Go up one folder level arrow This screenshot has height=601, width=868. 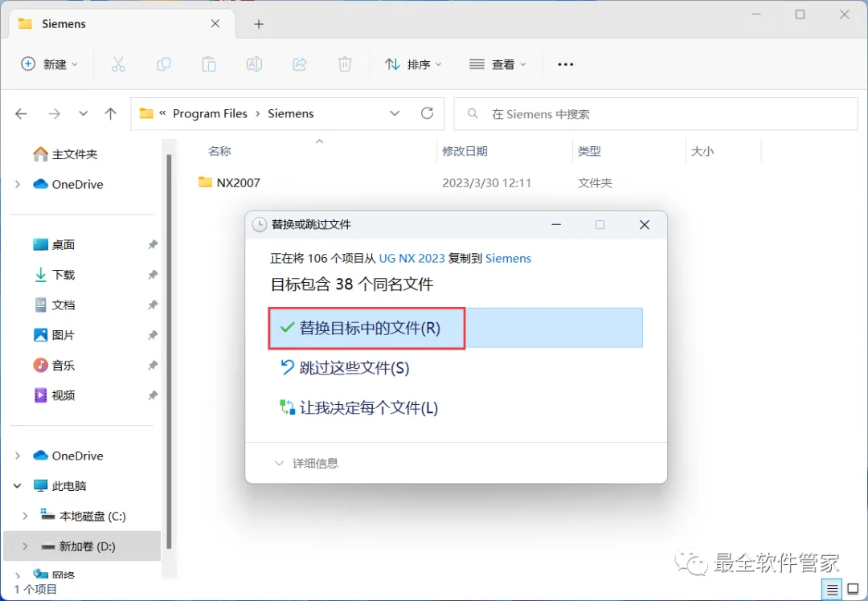pos(111,113)
